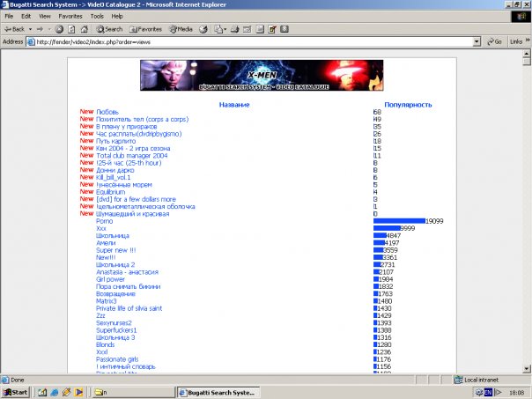Open the Tools menu
Screen dimensions: 532x399
click(x=95, y=16)
